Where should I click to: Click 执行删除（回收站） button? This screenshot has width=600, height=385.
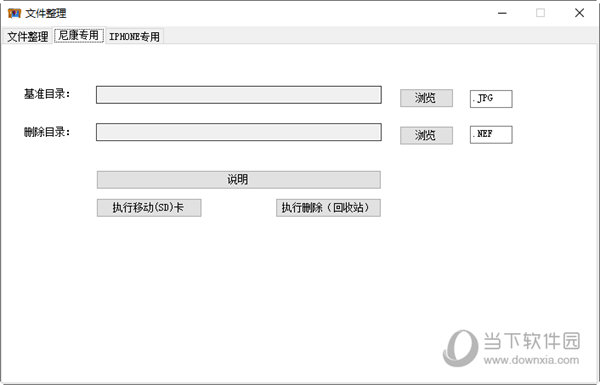pos(328,208)
